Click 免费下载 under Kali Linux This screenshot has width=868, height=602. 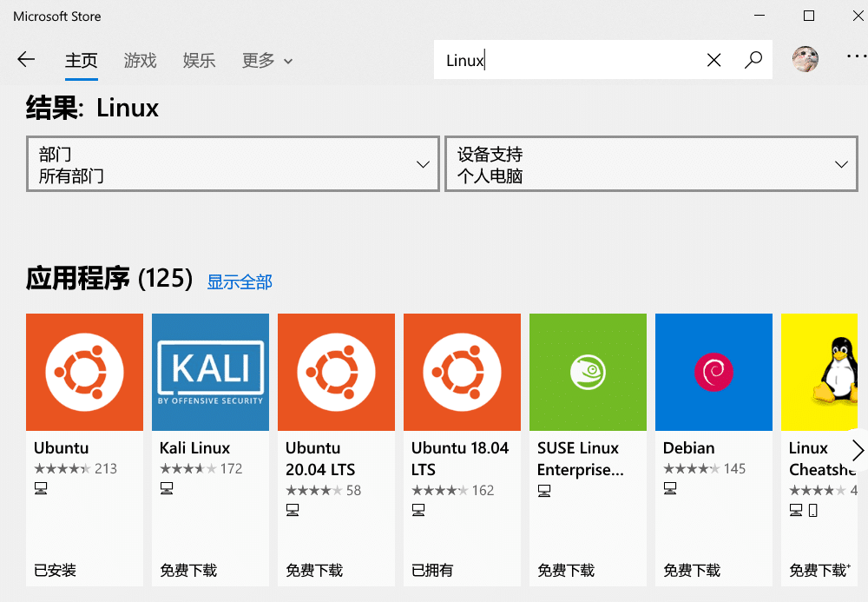(188, 570)
